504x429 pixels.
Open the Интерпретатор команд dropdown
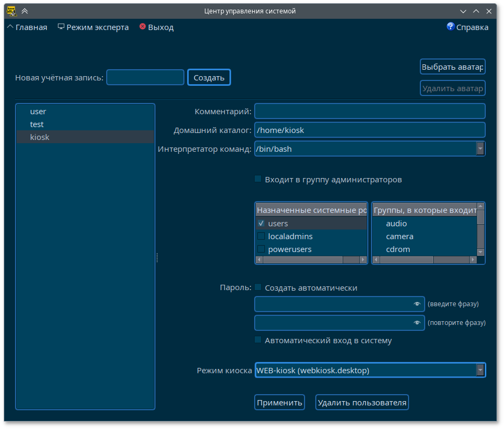pos(480,149)
